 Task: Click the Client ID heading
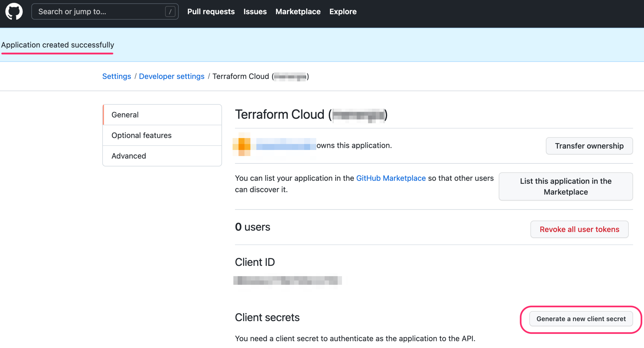pos(255,262)
